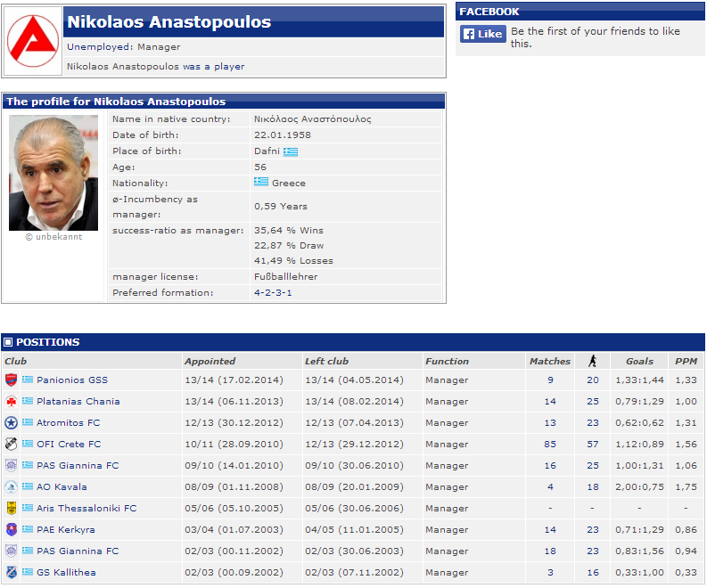
Task: Click the OFI Crete FC crest icon
Action: pyautogui.click(x=12, y=444)
